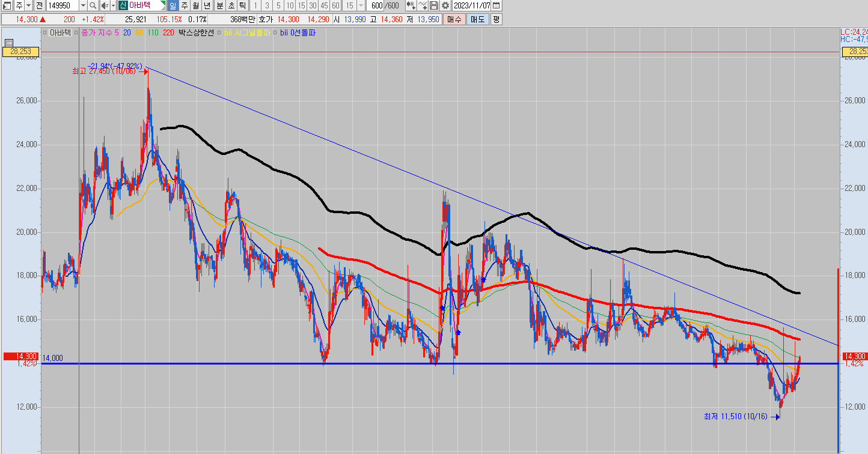This screenshot has width=868, height=454.
Task: Select the 5 interval button
Action: 278,5
